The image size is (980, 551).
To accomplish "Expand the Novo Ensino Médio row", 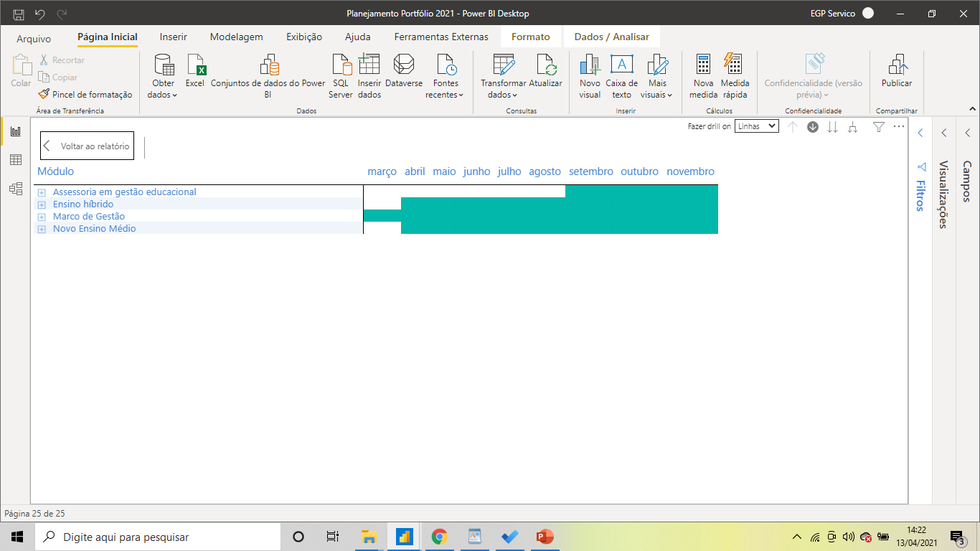I will pos(42,229).
